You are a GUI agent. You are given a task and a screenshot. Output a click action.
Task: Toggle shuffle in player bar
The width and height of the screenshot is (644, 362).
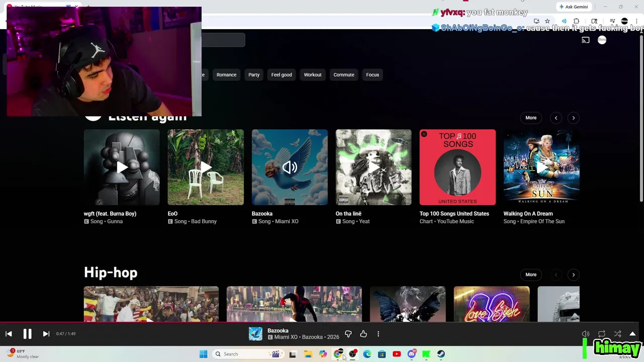coord(617,334)
